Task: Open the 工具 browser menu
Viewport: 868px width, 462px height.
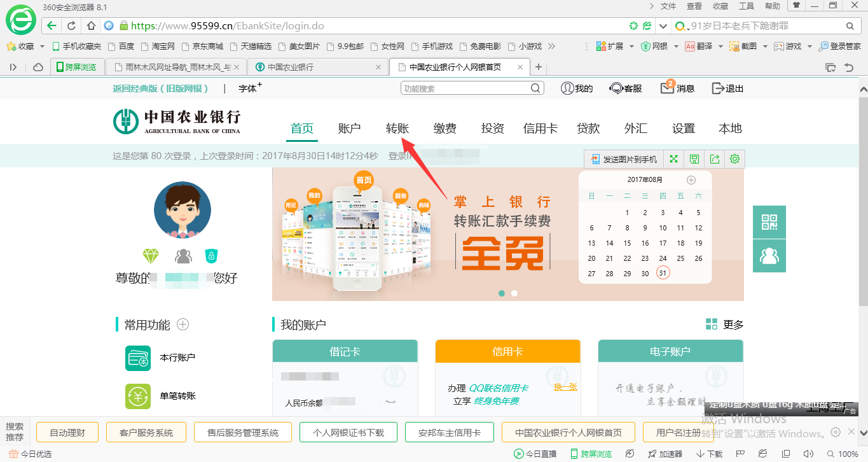Action: click(x=747, y=6)
